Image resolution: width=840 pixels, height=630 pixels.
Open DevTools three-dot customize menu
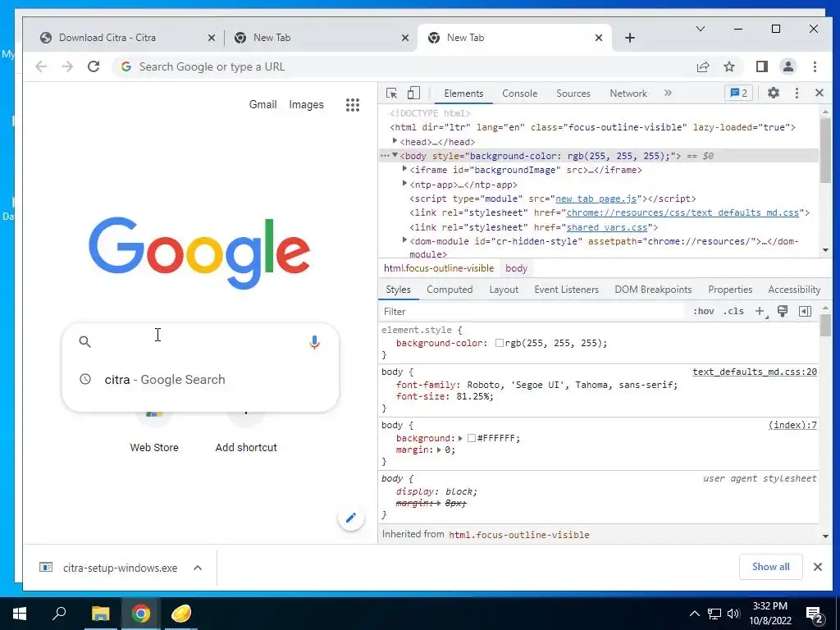[x=797, y=93]
